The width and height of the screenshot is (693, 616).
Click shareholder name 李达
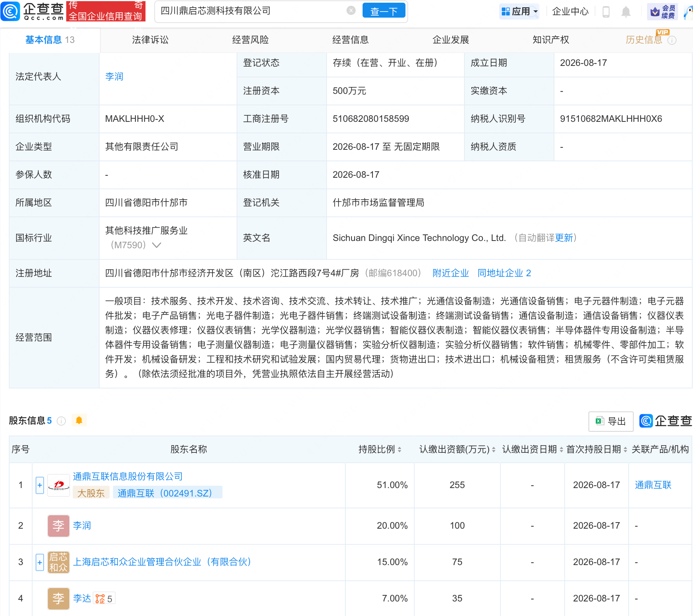pos(82,598)
